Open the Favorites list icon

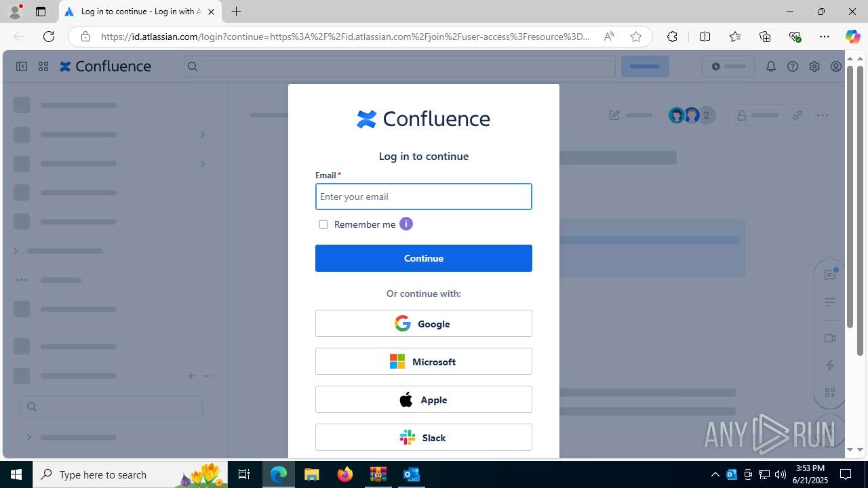click(x=735, y=37)
